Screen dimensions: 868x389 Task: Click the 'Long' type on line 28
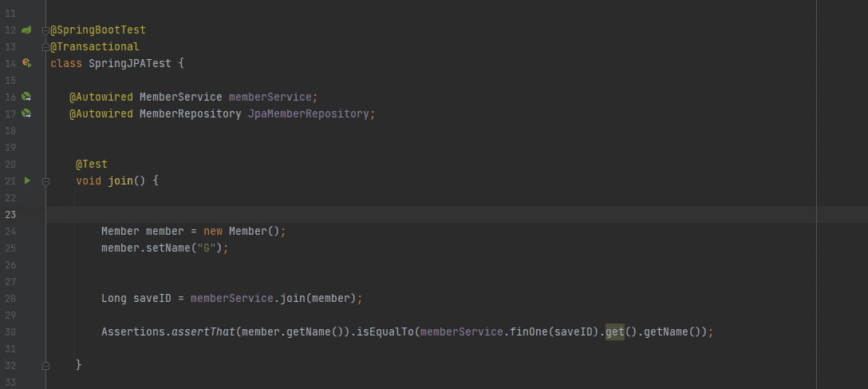(x=114, y=298)
